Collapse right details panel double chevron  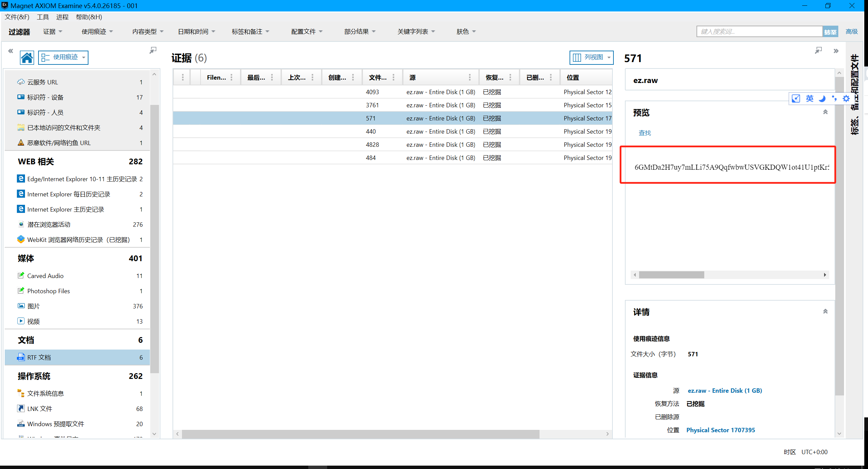[836, 51]
